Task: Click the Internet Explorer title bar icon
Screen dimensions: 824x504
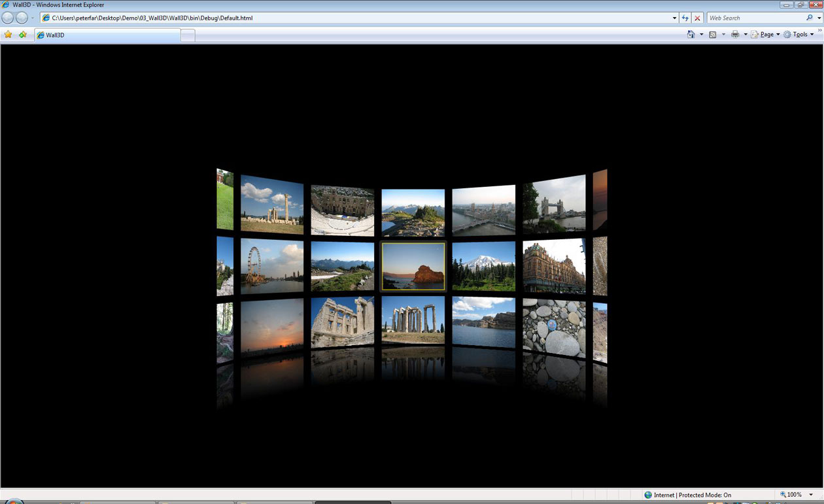Action: coord(6,5)
